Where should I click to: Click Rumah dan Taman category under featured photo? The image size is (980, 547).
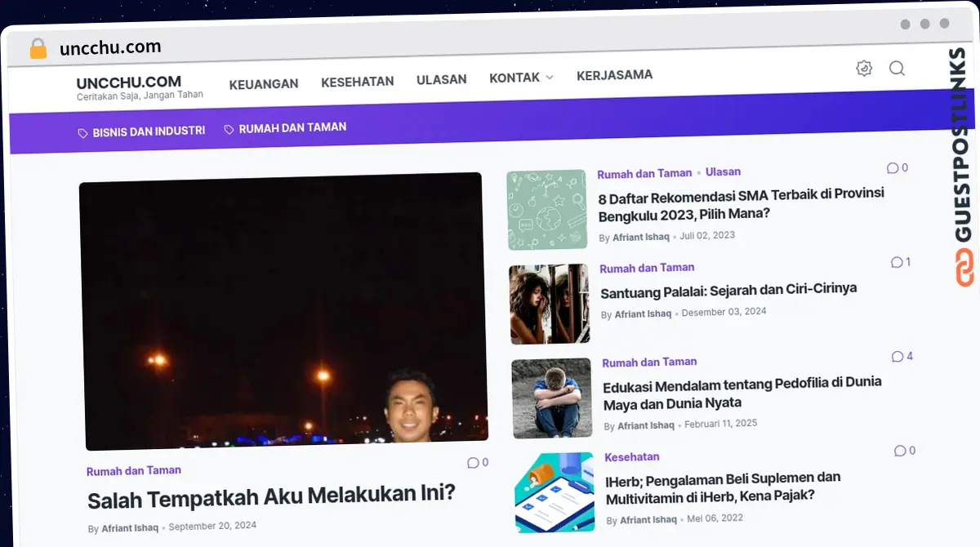click(134, 470)
